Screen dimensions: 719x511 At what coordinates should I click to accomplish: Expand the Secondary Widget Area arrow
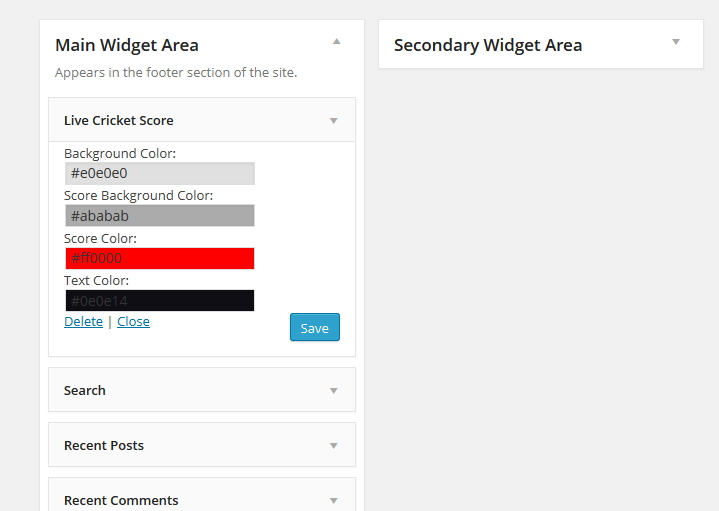tap(676, 41)
